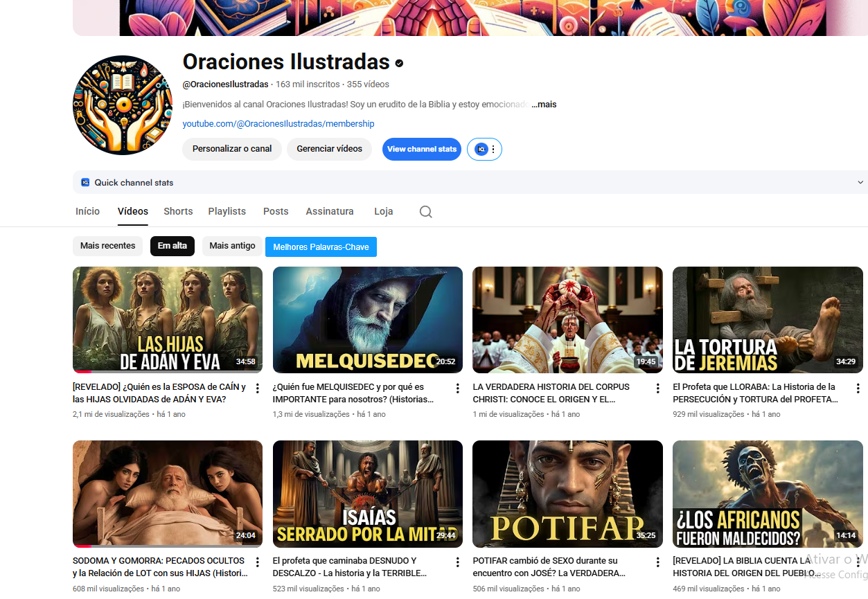Open title 'SODOMA Y GOMORRA: PECADOS OCULTOS'
Screen dimensions: 868x599
(160, 567)
